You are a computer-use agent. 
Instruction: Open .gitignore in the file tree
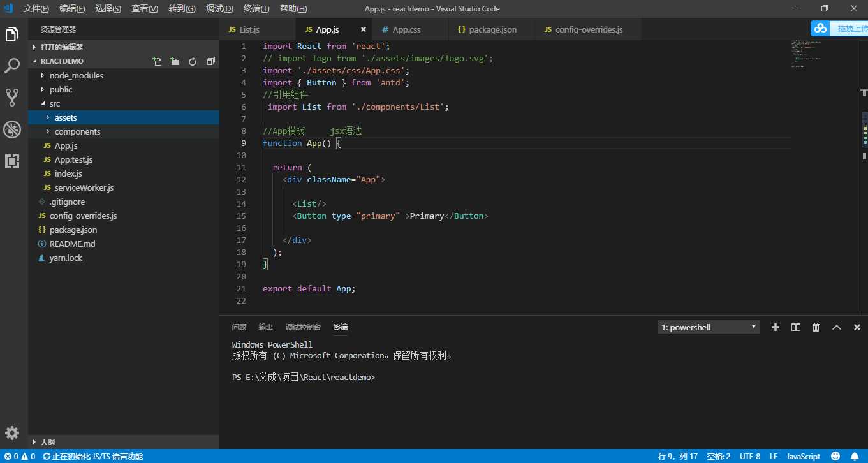(124, 202)
